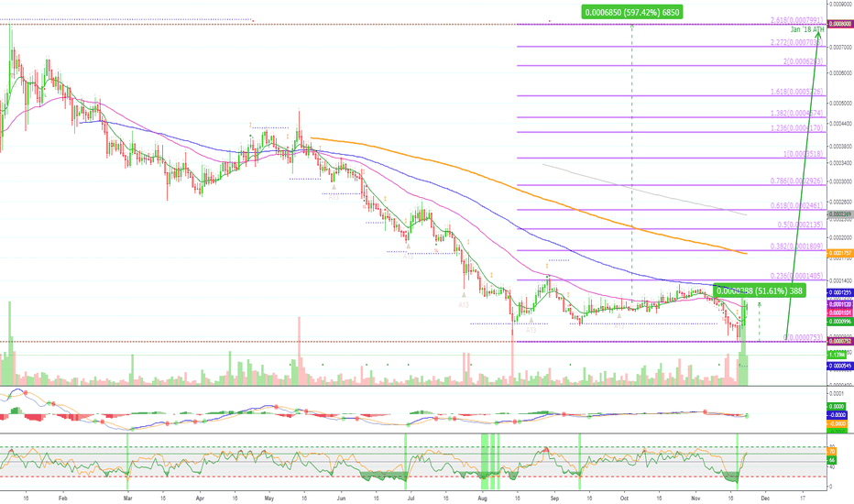Click the 0.236(0.0001405) Fibonacci label

click(797, 276)
